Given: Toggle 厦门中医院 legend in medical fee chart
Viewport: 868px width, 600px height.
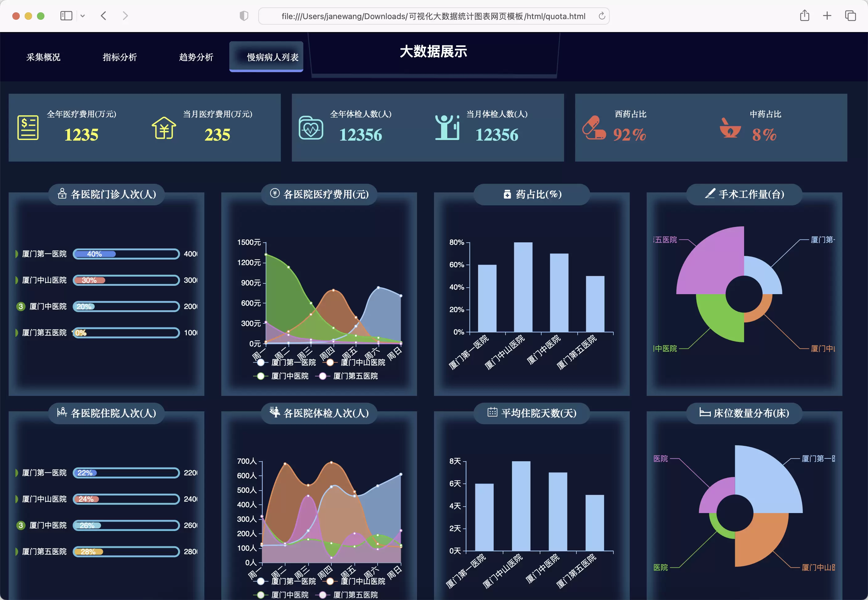Looking at the screenshot, I should pos(281,376).
